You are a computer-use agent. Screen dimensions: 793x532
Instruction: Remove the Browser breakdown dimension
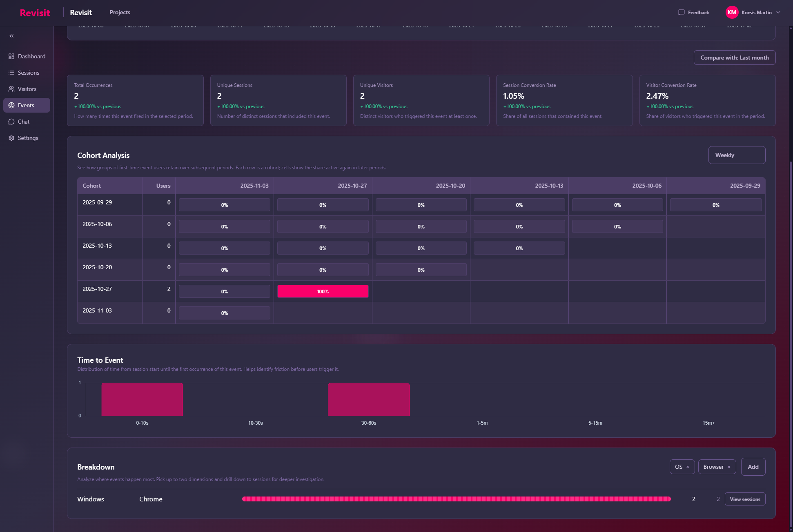tap(729, 467)
